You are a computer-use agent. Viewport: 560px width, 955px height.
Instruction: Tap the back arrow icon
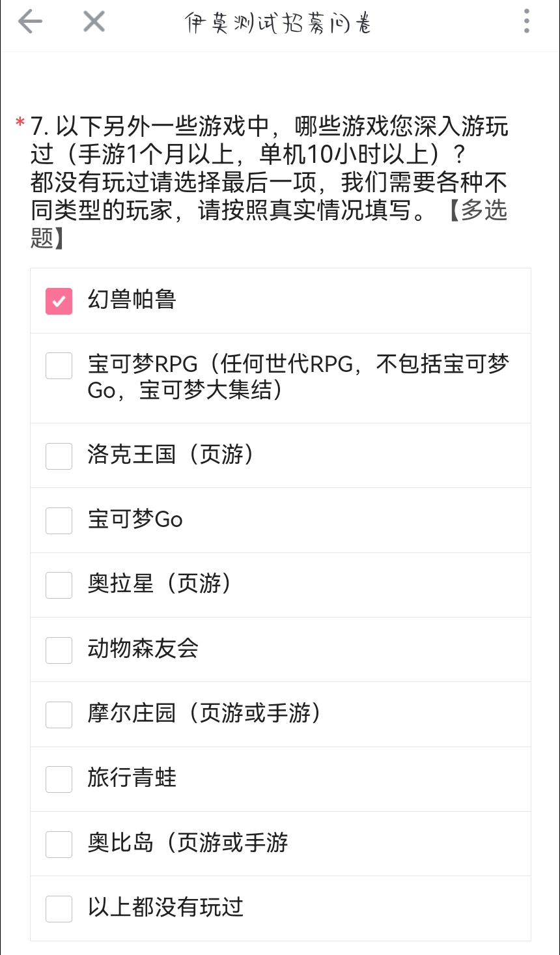pos(30,22)
